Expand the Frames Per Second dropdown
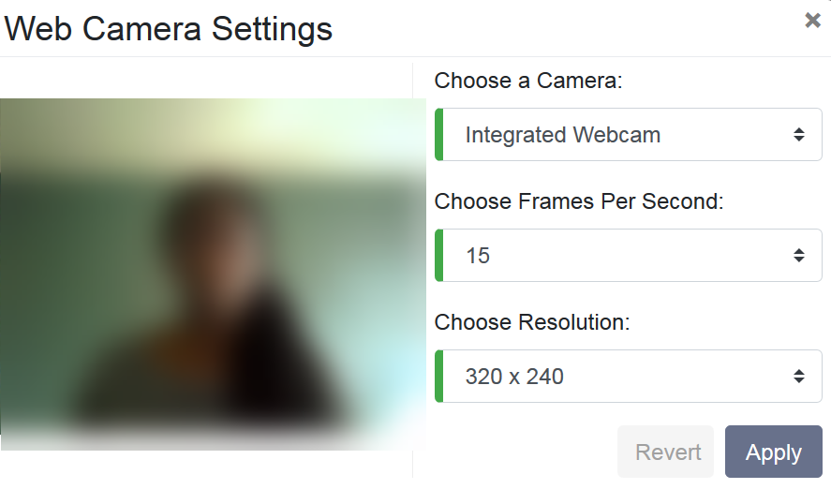This screenshot has height=504, width=831. pos(630,255)
